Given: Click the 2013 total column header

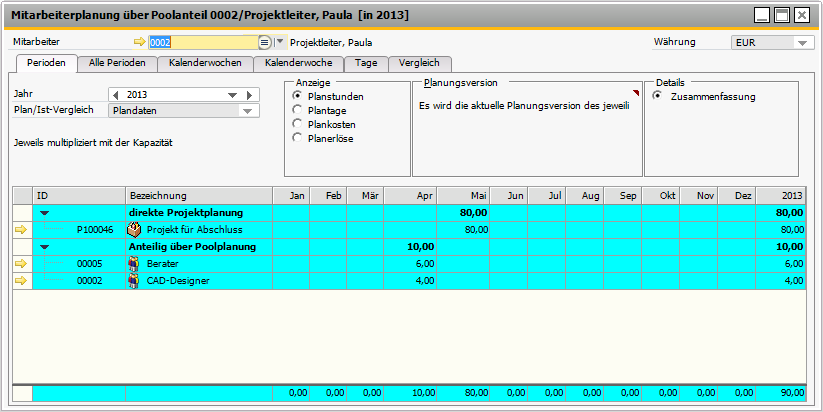Looking at the screenshot, I should coord(780,196).
